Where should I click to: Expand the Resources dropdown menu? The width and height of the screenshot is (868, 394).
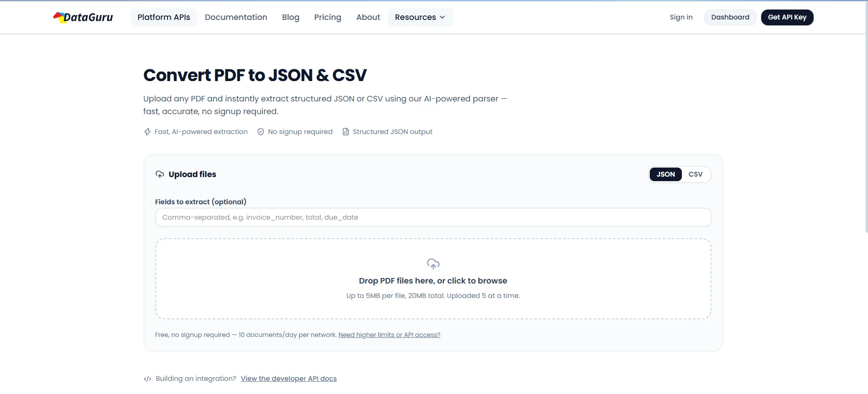[420, 17]
